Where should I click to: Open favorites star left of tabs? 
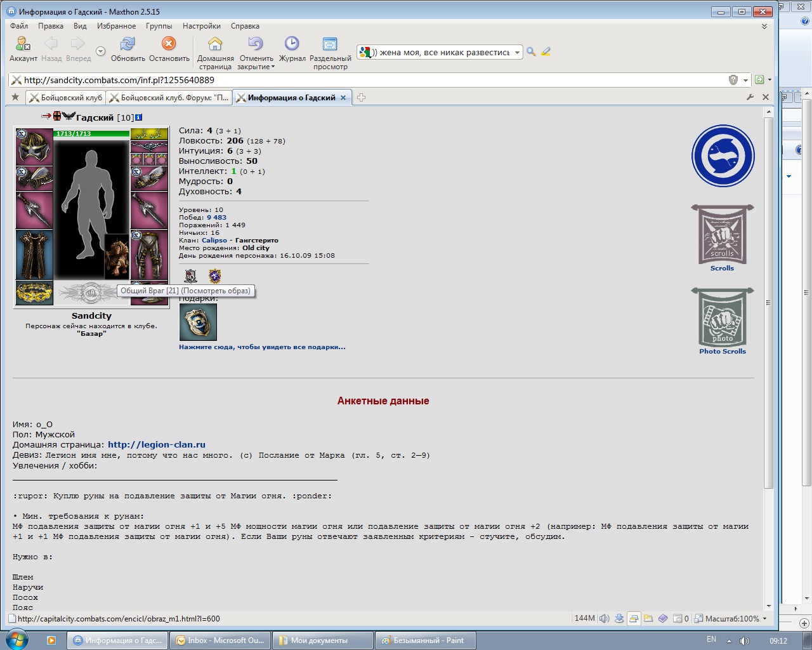(x=15, y=97)
